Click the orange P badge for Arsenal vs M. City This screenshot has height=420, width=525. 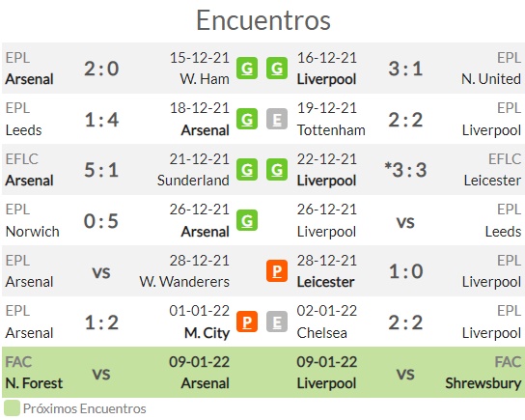tap(247, 322)
